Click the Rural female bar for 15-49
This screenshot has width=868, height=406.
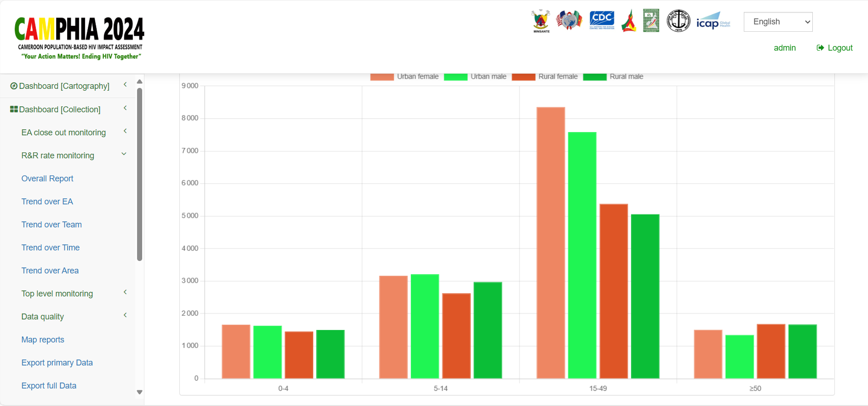coord(614,291)
